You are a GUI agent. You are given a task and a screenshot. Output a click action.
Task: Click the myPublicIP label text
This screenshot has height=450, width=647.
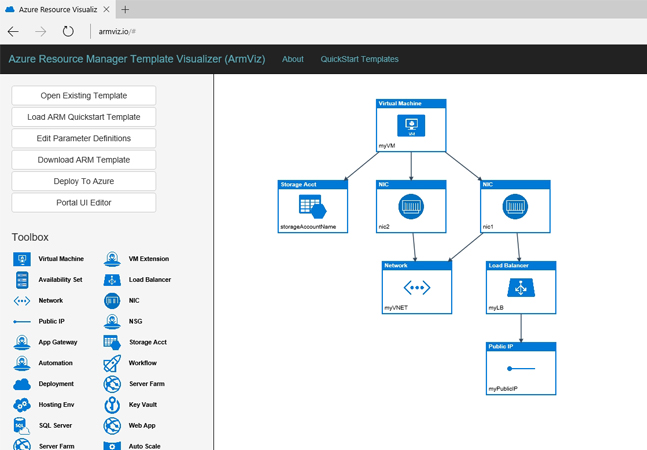pyautogui.click(x=503, y=389)
